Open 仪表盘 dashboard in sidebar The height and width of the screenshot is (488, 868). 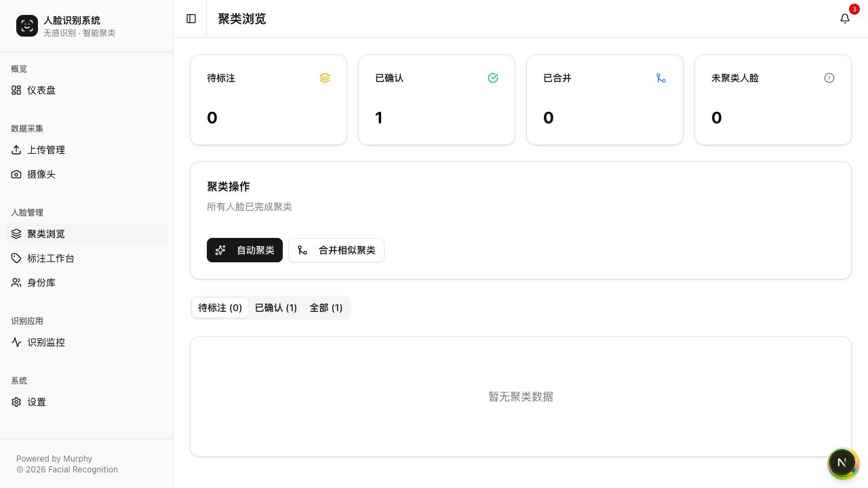[x=41, y=90]
